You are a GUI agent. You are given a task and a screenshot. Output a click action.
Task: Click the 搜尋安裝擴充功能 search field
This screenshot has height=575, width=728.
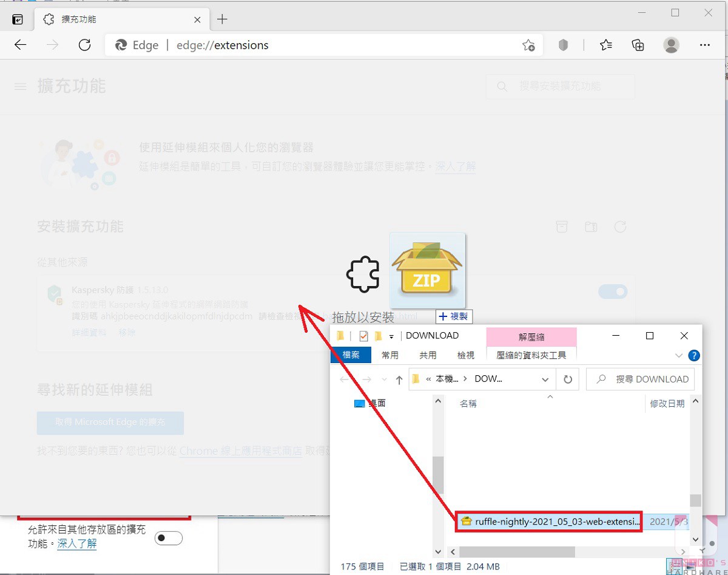(x=560, y=87)
